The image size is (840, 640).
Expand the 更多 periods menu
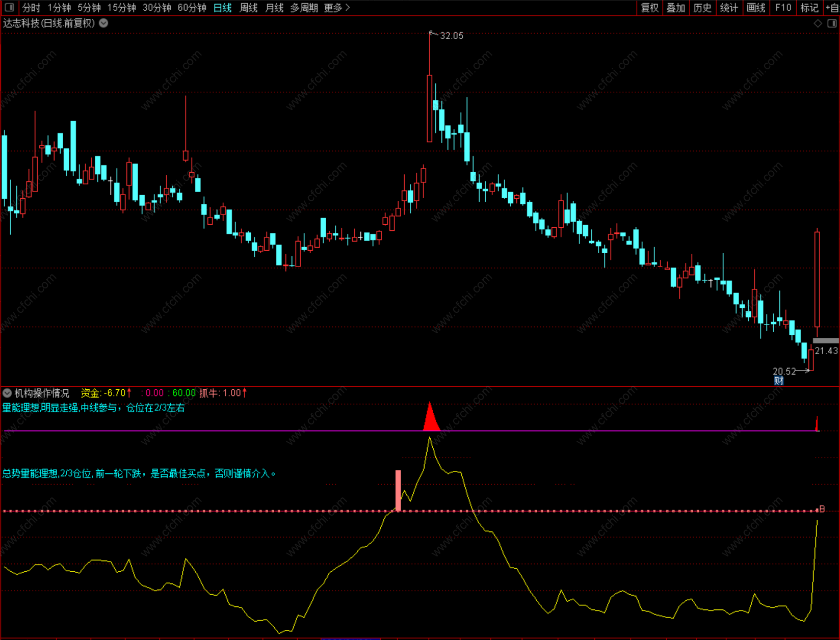pos(337,8)
